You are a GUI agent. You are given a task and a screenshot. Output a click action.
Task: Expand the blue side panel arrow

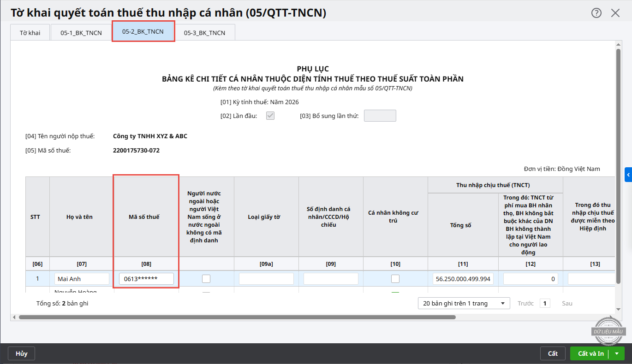[628, 175]
